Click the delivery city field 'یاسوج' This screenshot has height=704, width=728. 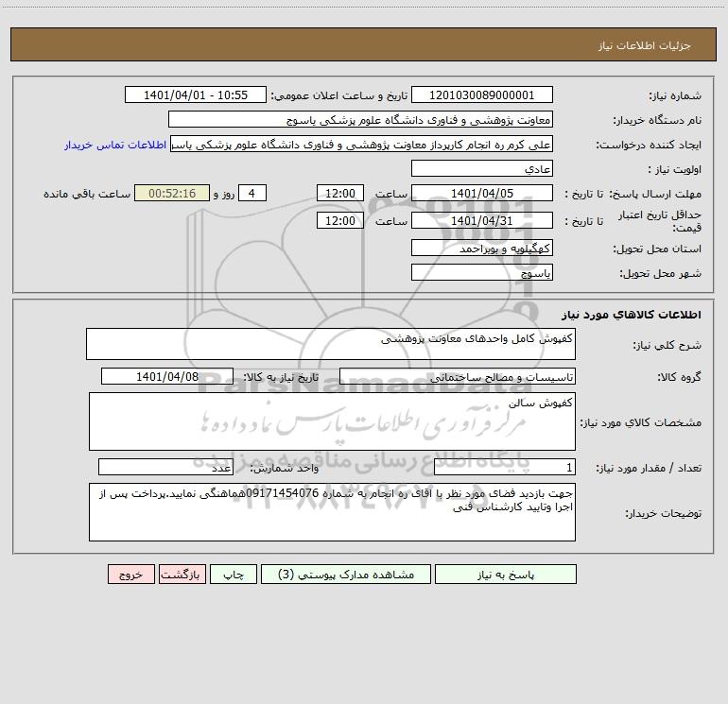click(x=482, y=272)
